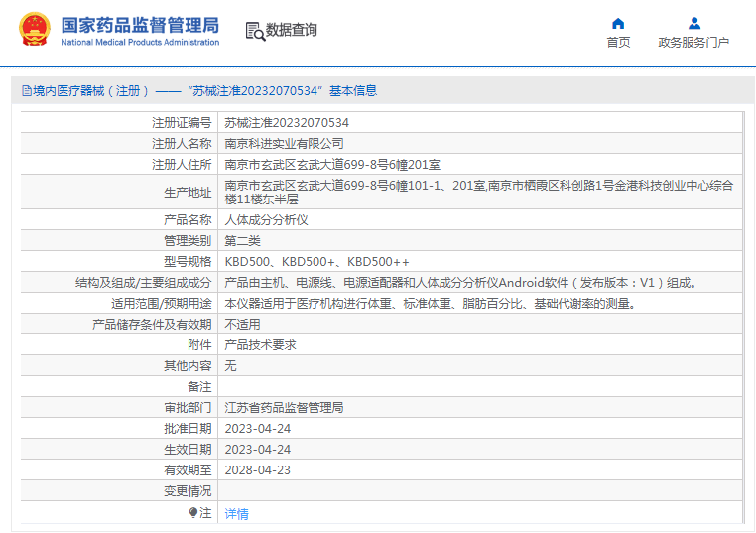Click the 数据查询 label

pyautogui.click(x=292, y=30)
